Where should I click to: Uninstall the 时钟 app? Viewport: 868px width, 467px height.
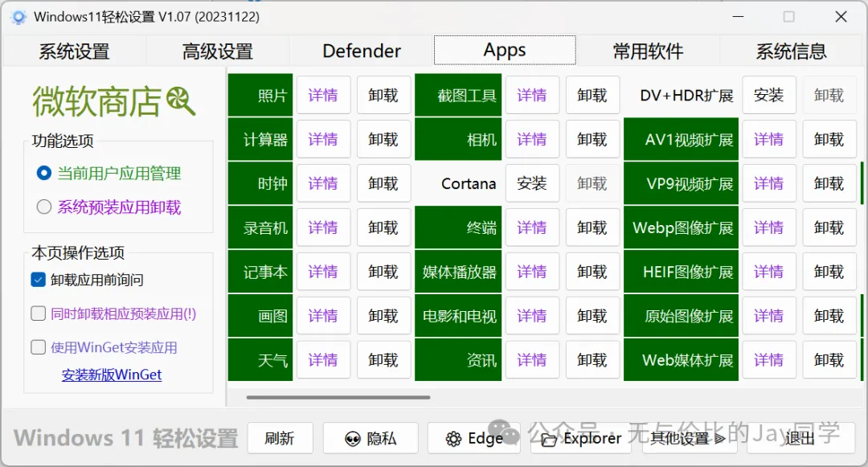383,183
